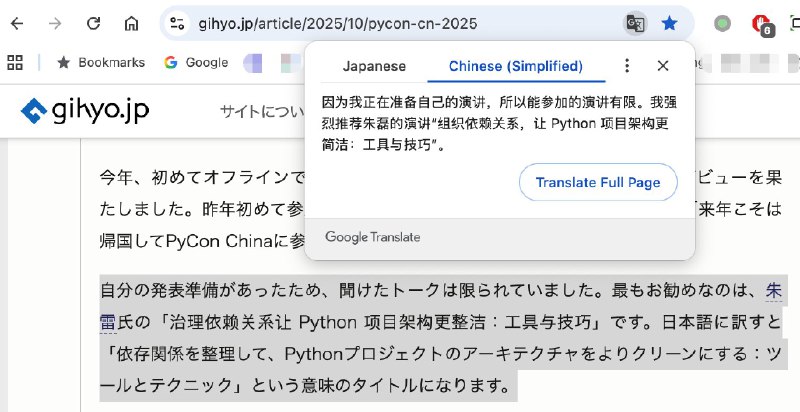This screenshot has height=412, width=800.
Task: Click the Google Translate icon in address bar
Action: click(635, 23)
